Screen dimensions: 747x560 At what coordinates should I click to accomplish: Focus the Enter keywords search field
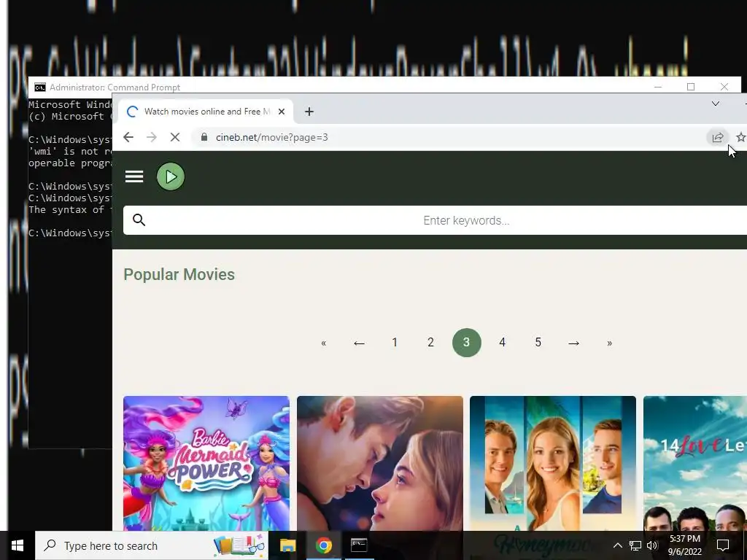point(466,220)
